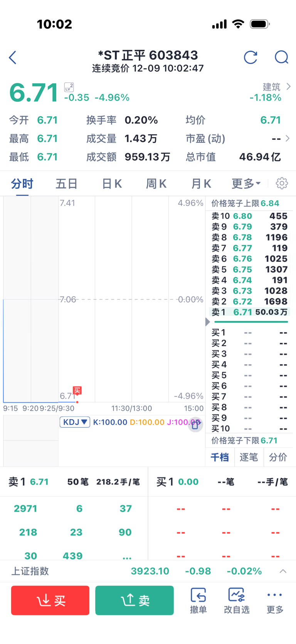Open the 更多 three-dot menu
Screen dimensions: 296x644
(x=275, y=600)
